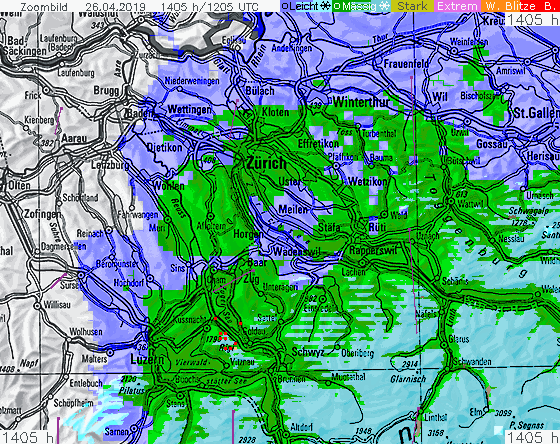
Task: Click the bottom-right 1405 h timestamp
Action: (532, 437)
